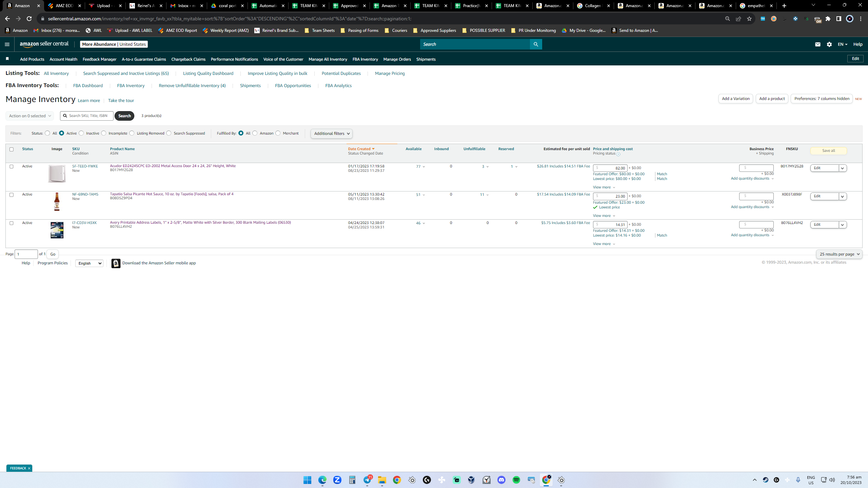868x488 pixels.
Task: Dismiss the Feedback tab with its X
Action: coord(29,468)
